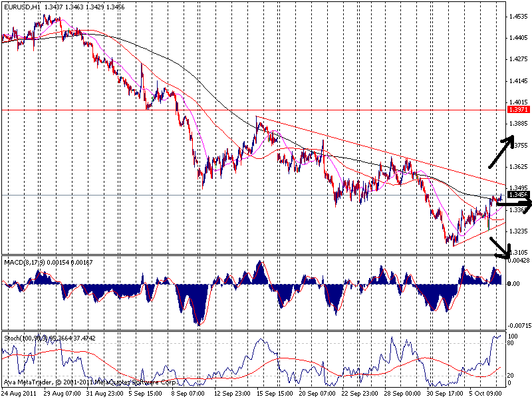
Task: Click the 28 Sep 00:00 time label
Action: click(x=402, y=393)
